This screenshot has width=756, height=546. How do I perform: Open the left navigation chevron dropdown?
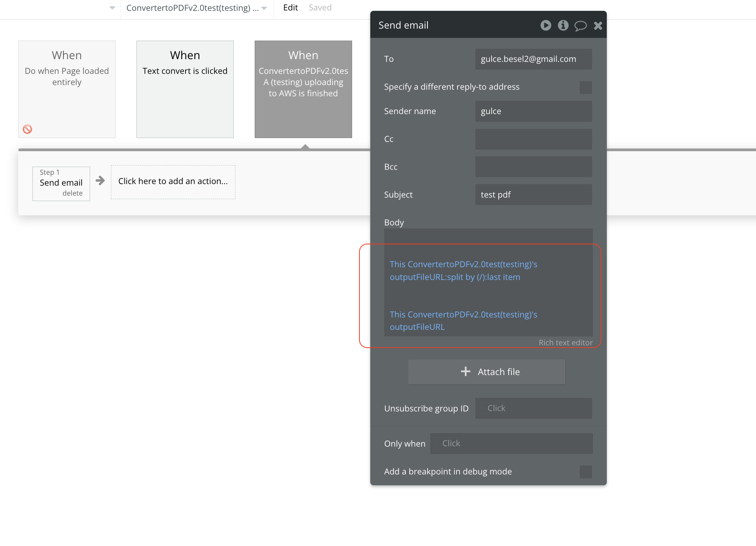point(112,8)
